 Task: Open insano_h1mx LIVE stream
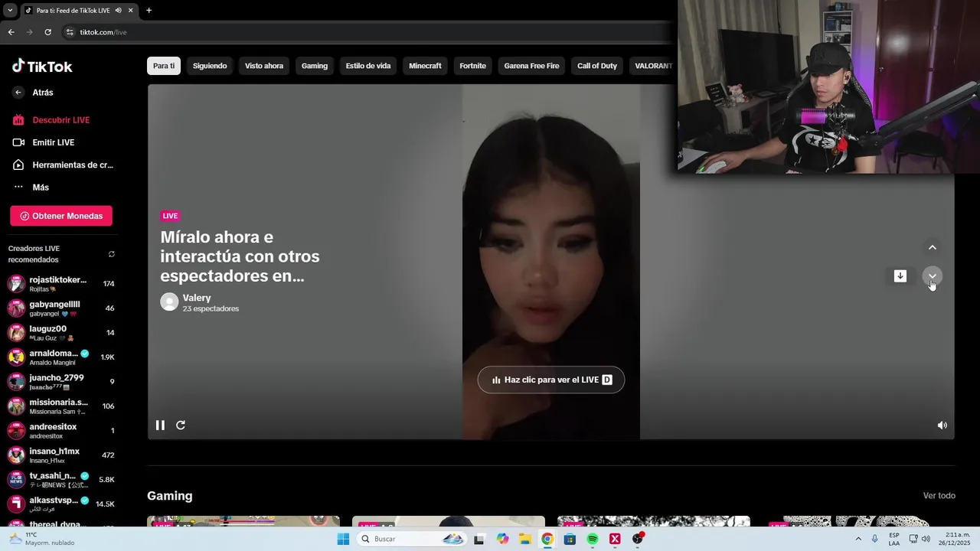(x=61, y=455)
